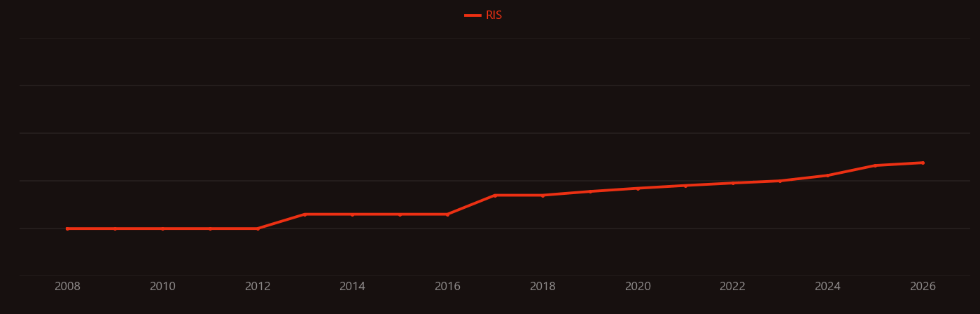The image size is (980, 314).
Task: Select the RIS data point at 2024
Action: tap(827, 175)
